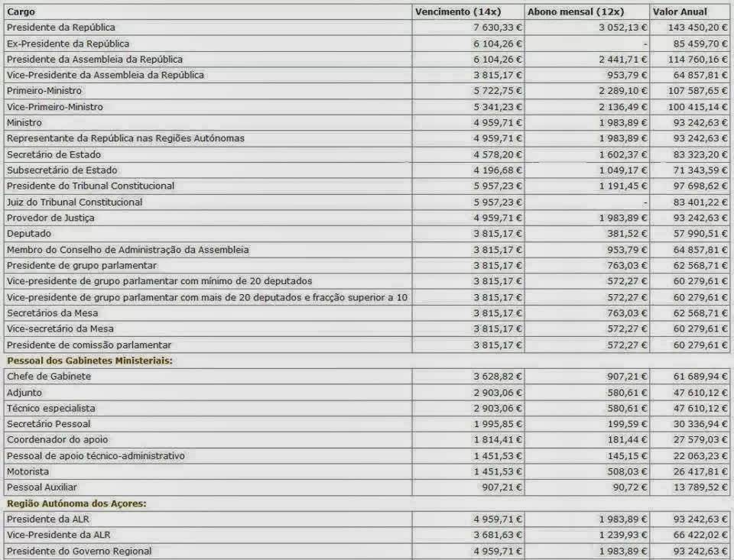Screen dimensions: 734x560
Task: Select the 7 630,33 € salary cell
Action: tap(498, 28)
